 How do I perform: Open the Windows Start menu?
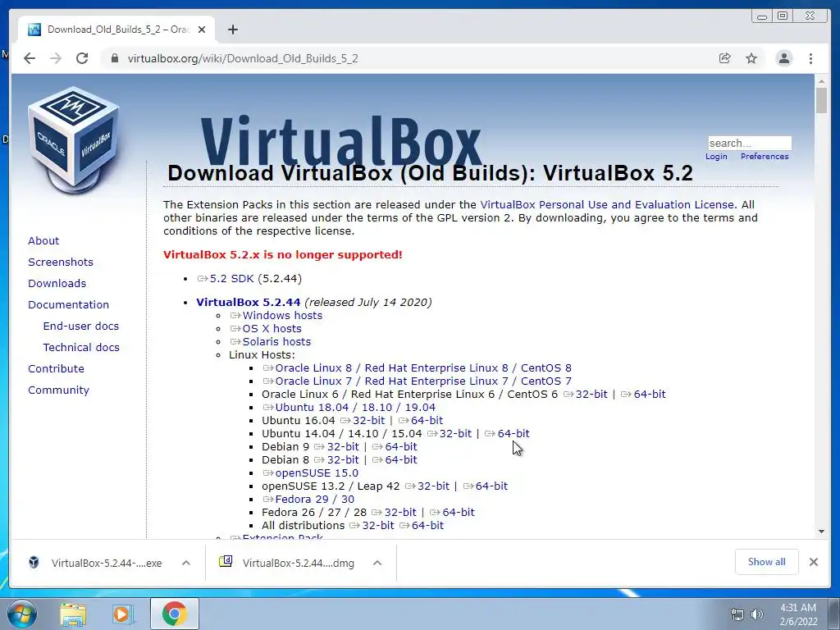click(21, 614)
